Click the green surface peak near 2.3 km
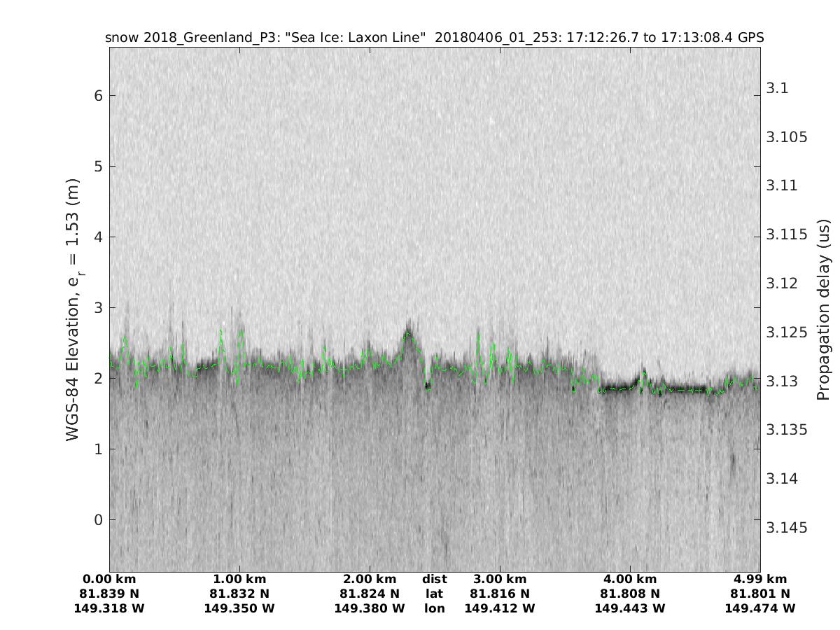This screenshot has height=630, width=840. point(408,333)
